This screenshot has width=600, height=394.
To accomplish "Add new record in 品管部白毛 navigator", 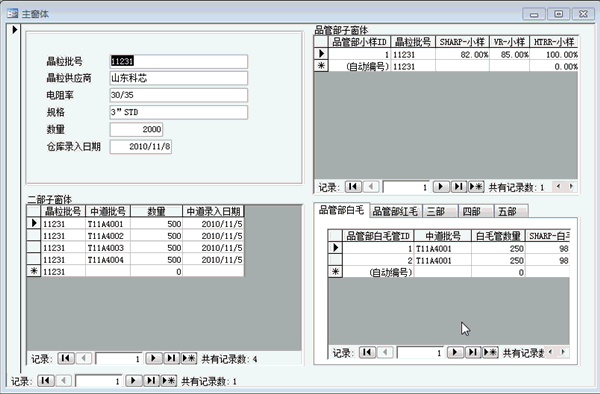I will [x=491, y=352].
